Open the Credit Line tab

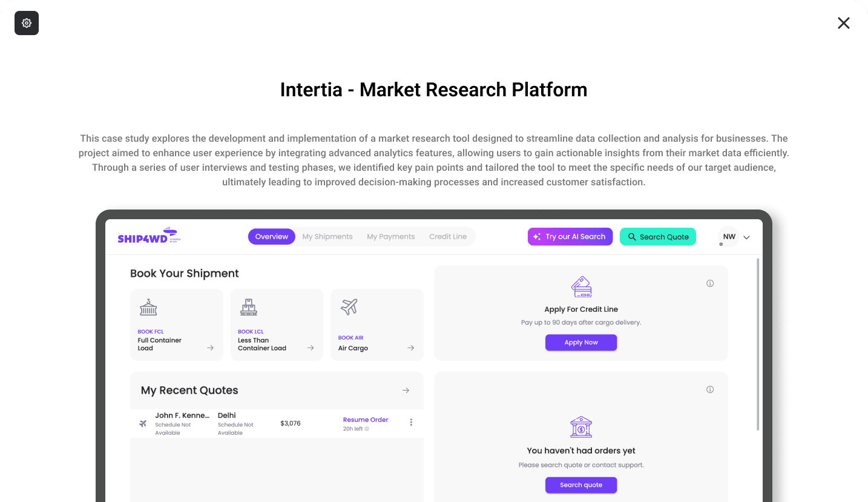(x=448, y=237)
